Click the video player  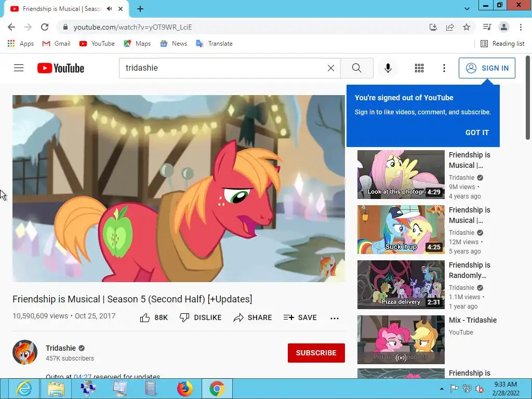[x=179, y=188]
